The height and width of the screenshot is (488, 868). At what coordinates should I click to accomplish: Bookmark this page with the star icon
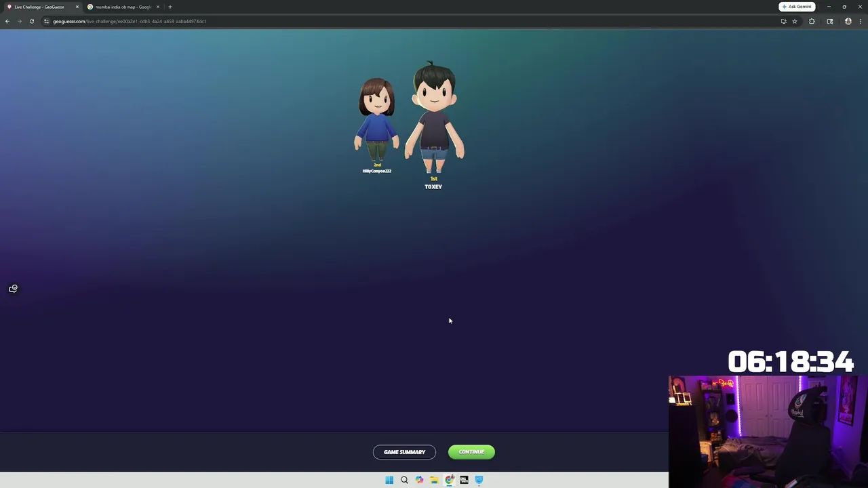coord(795,21)
